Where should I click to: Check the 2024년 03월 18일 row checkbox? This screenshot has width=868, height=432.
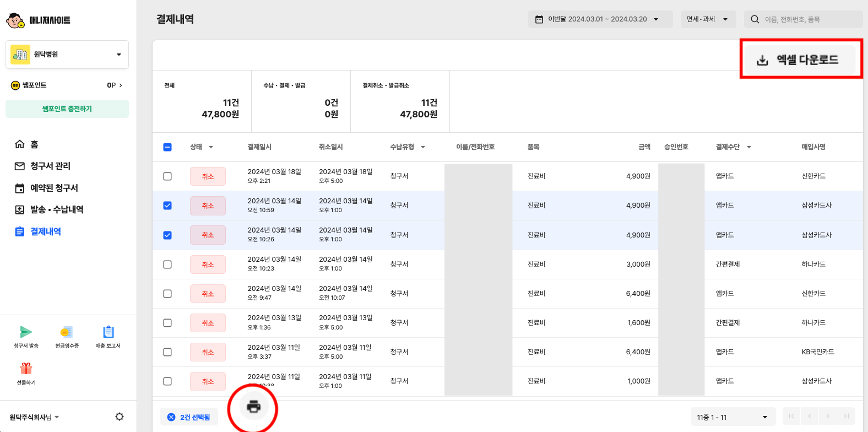pos(167,176)
